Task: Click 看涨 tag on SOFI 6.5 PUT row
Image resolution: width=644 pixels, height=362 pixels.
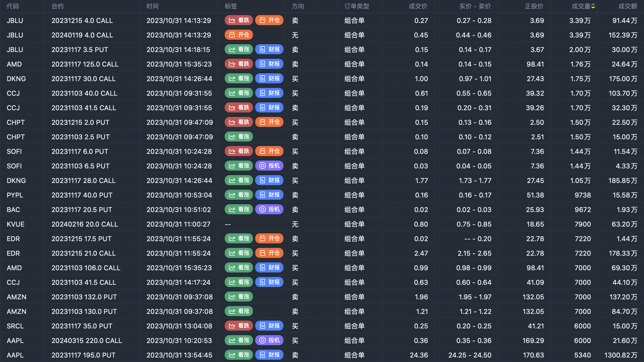Action: [x=239, y=166]
